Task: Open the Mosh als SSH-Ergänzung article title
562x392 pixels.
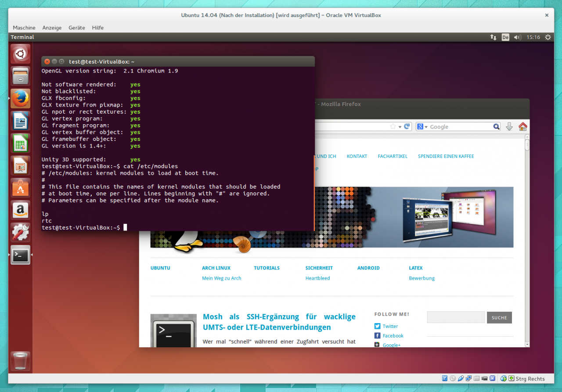Action: 279,322
